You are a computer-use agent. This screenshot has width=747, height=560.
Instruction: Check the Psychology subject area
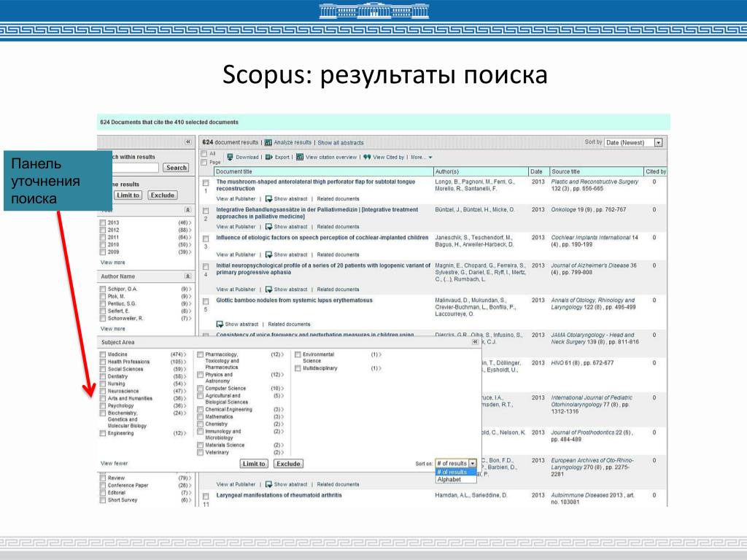pos(102,405)
